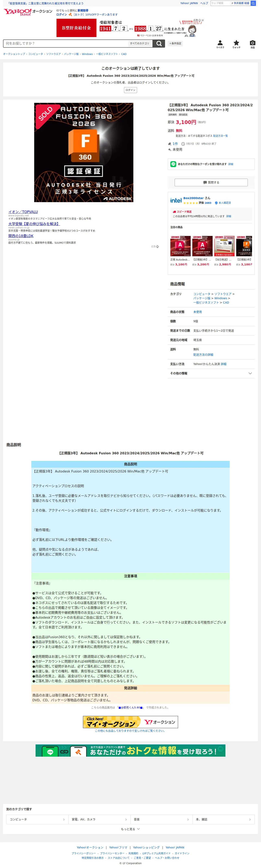Click Yahoo!フリマ footer link
The image size is (261, 868).
point(118,847)
